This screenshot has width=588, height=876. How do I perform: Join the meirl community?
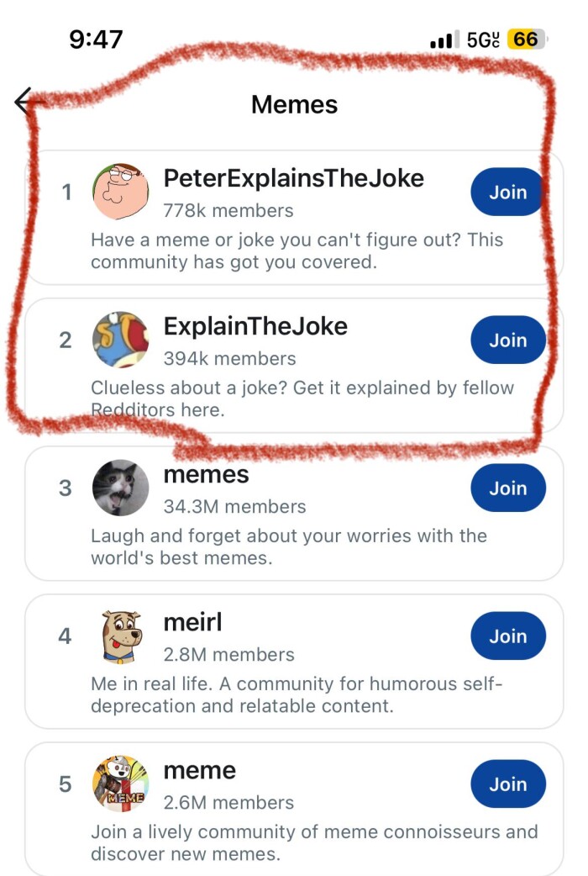point(507,636)
